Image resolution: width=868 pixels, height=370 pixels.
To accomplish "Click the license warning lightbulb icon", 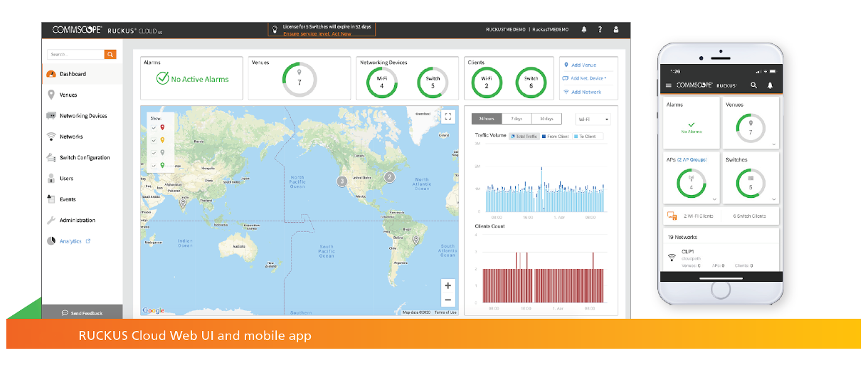I will (x=275, y=29).
